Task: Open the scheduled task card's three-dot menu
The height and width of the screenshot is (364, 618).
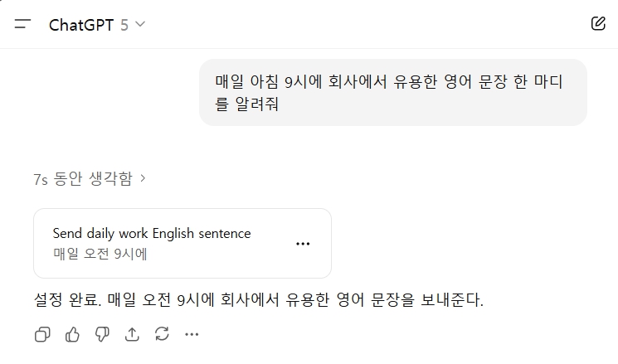Action: click(x=303, y=244)
